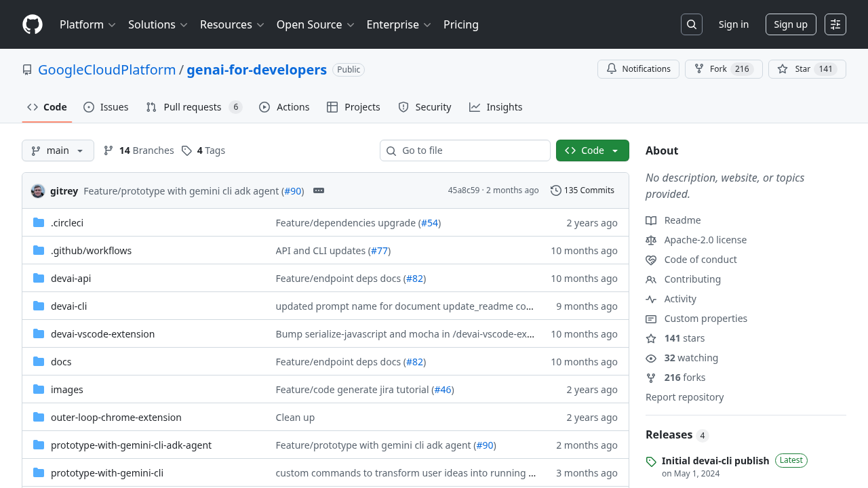Click the branch icon beside 14 Branches
The height and width of the screenshot is (488, 868).
(108, 150)
